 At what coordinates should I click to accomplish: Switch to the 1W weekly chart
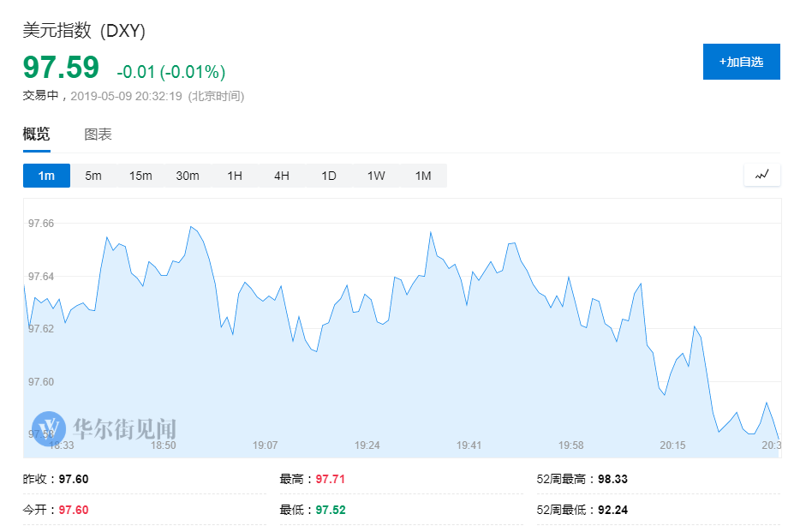pos(376,176)
